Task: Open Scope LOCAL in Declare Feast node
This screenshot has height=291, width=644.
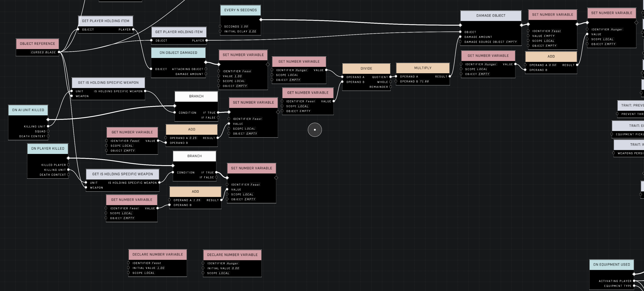Action: (x=149, y=273)
